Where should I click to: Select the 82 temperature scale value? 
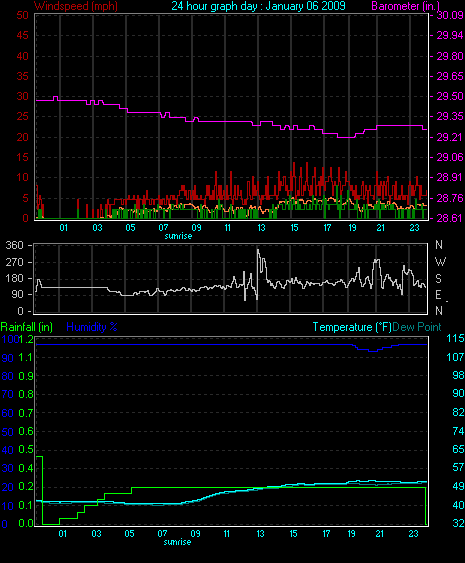tap(458, 412)
